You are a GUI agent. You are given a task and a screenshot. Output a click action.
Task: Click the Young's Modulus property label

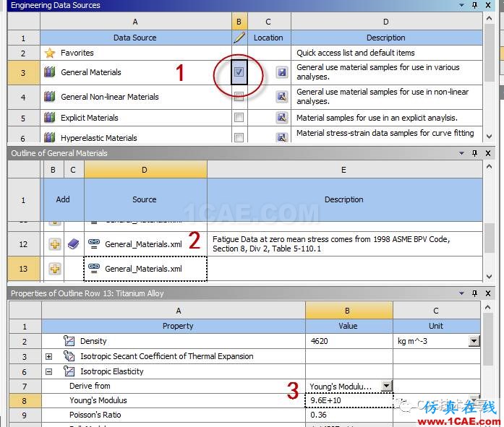click(98, 400)
